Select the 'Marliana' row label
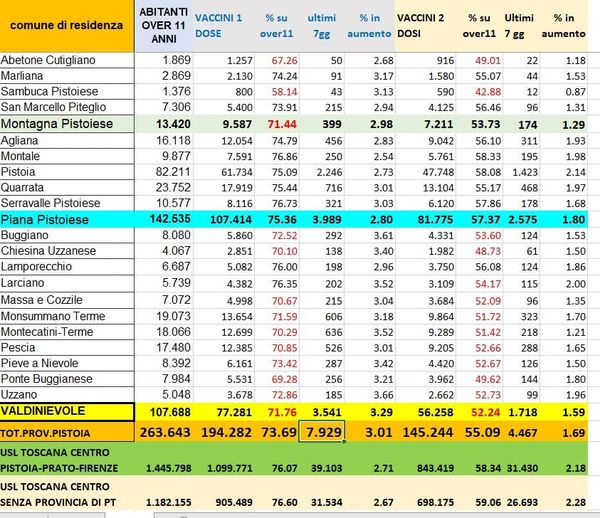 [67, 76]
